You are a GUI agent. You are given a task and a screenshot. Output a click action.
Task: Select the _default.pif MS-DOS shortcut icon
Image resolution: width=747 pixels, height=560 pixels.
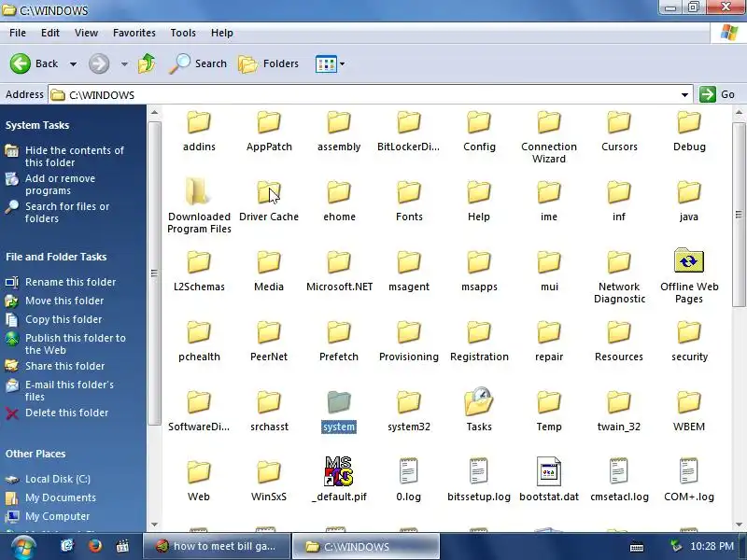point(339,471)
